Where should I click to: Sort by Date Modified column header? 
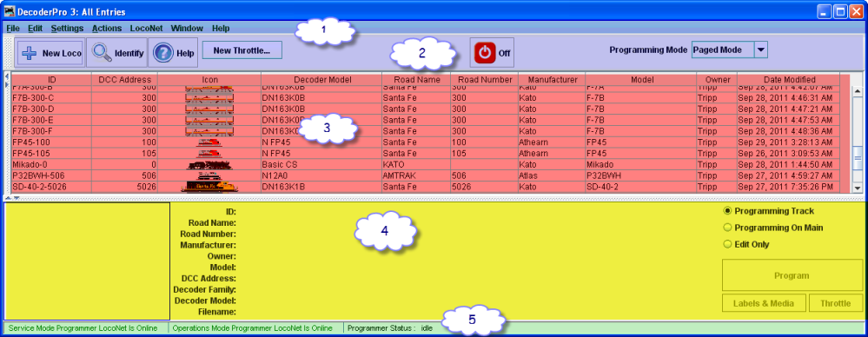pos(789,80)
